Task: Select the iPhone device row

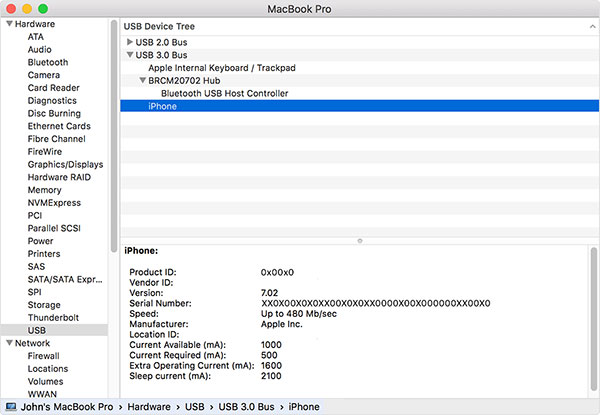Action: point(360,106)
